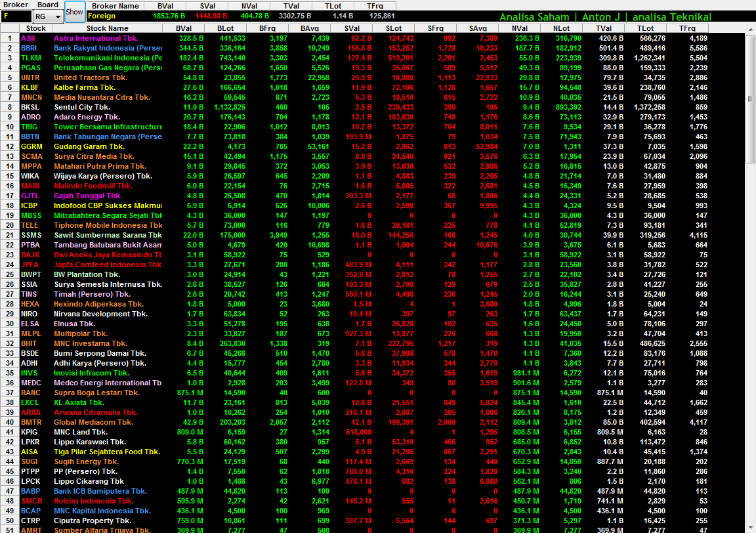Click the scrollbar up arrow
The image size is (756, 533).
pos(750,30)
